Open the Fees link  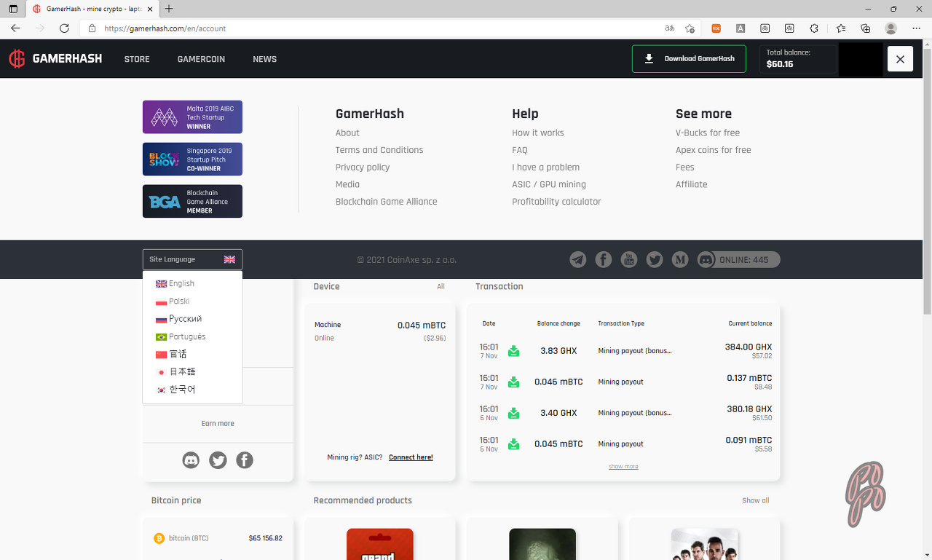point(684,167)
